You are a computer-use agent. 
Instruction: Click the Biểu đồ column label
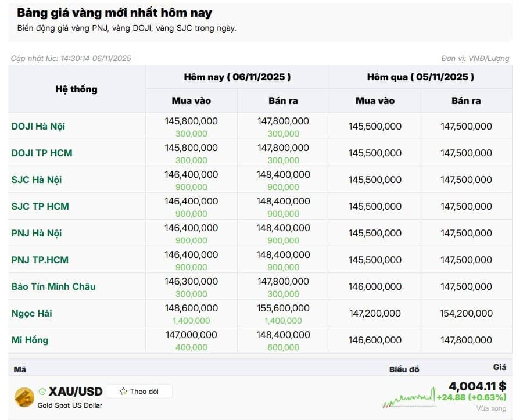coord(404,369)
